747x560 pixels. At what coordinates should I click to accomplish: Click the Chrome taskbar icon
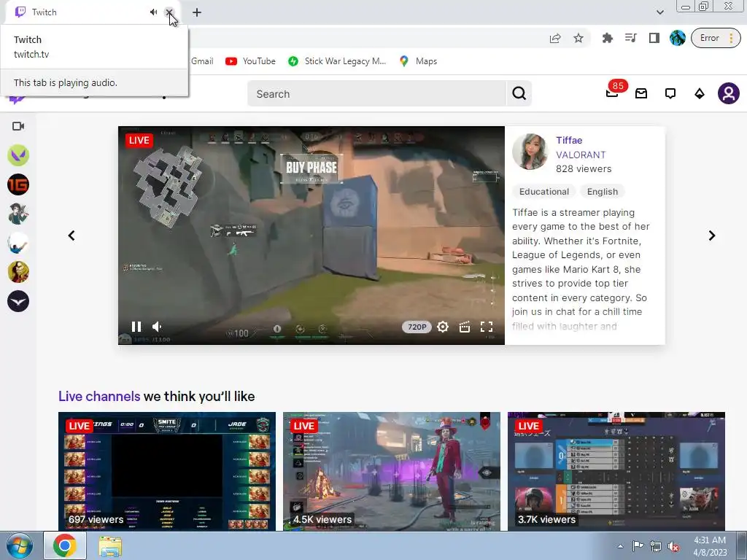pyautogui.click(x=65, y=545)
